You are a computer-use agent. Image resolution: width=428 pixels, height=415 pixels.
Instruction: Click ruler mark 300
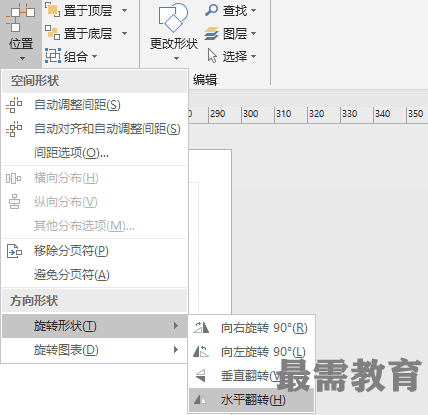[x=251, y=114]
